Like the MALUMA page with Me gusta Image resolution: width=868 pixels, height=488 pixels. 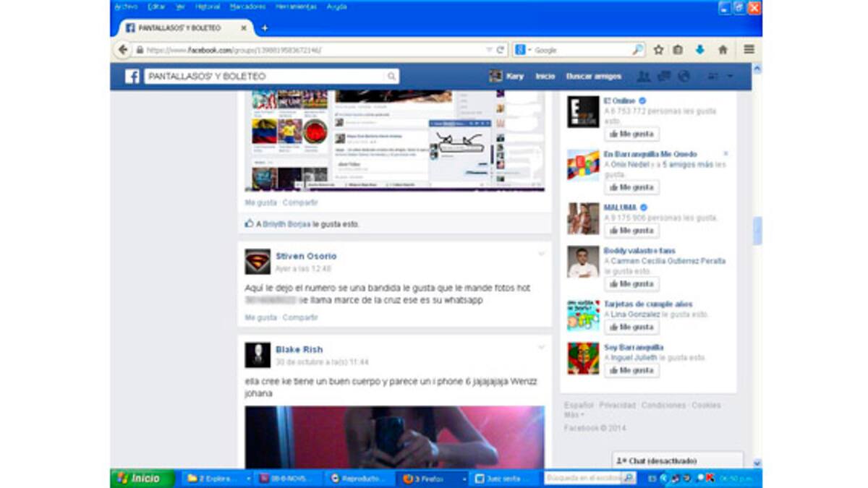tap(631, 231)
